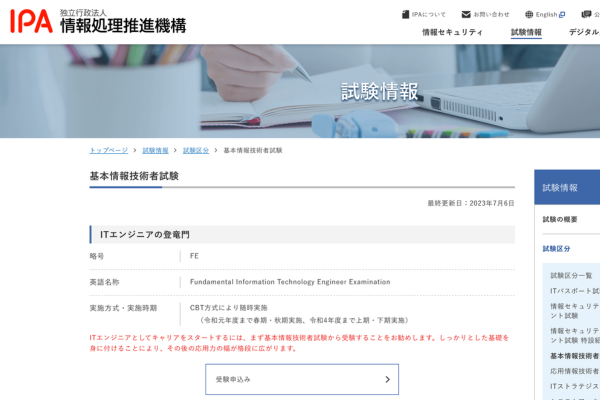The image size is (600, 400).
Task: Open the IPAについて link
Action: [x=429, y=15]
